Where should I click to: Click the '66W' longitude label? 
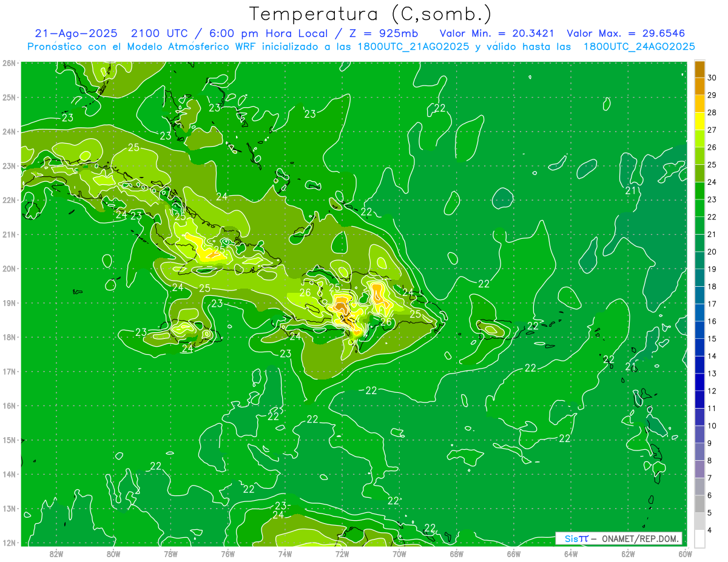514,554
